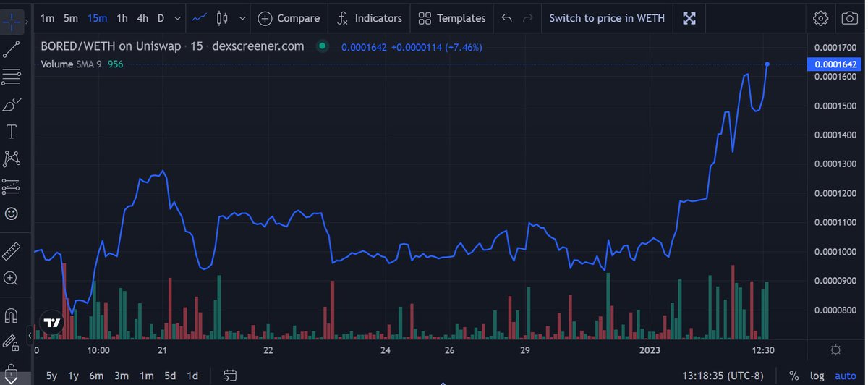Select the 1h timeframe

[x=122, y=18]
